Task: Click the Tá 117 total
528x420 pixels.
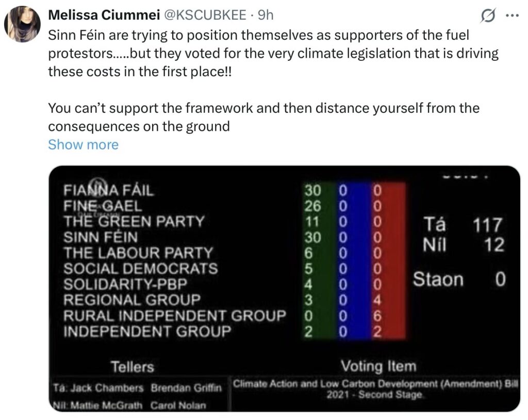Action: pos(462,225)
